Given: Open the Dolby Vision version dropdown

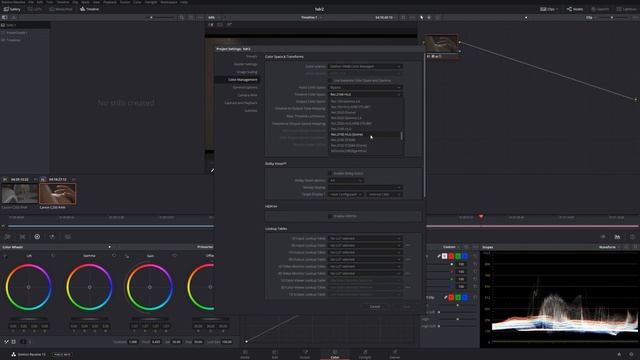Looking at the screenshot, I should pyautogui.click(x=346, y=180).
